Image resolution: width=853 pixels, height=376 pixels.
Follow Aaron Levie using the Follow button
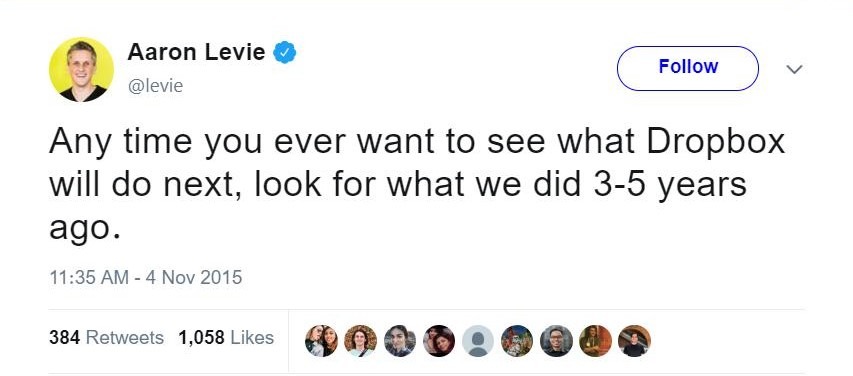[x=688, y=68]
